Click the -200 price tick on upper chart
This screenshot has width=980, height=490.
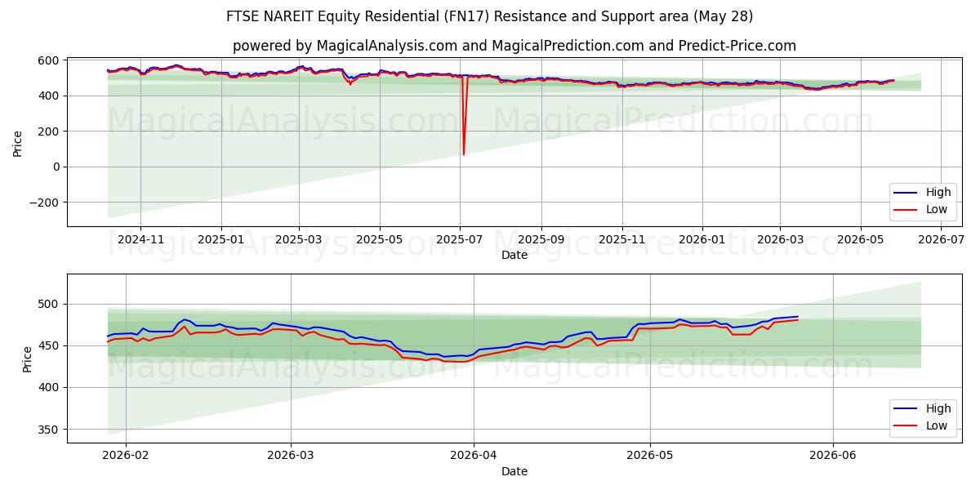click(44, 203)
